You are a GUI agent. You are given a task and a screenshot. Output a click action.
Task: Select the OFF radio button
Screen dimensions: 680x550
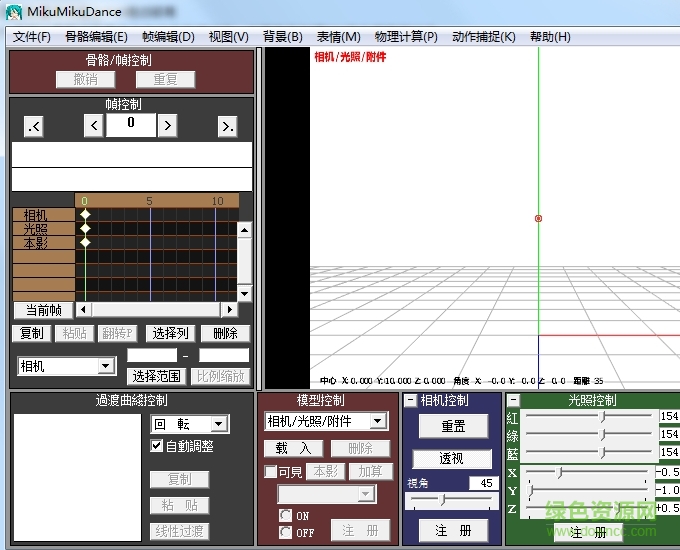click(x=285, y=533)
